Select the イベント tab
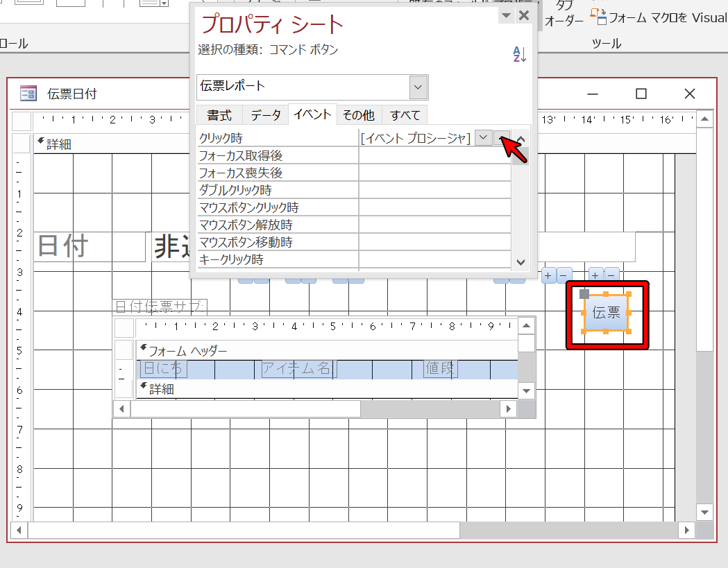The height and width of the screenshot is (568, 728). coord(312,114)
